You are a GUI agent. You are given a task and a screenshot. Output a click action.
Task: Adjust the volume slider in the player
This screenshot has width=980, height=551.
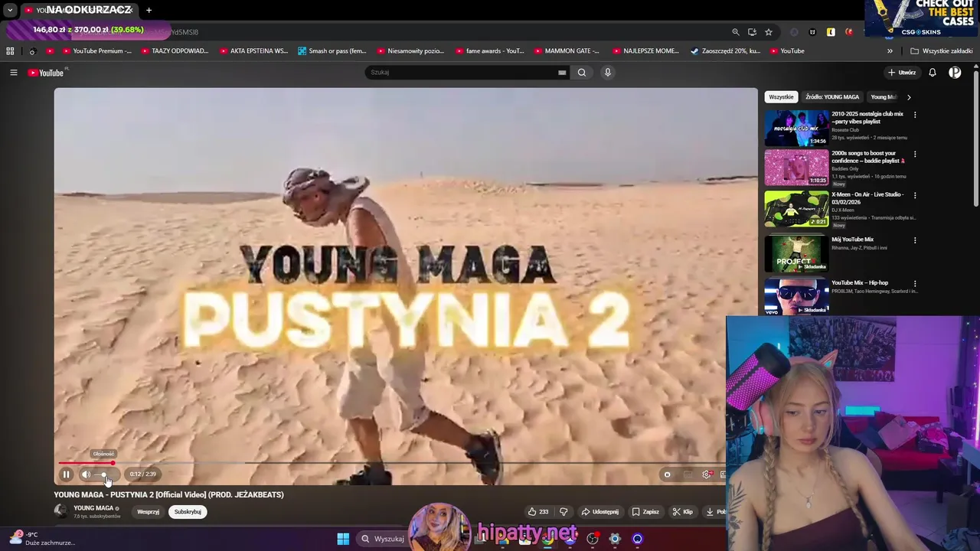click(x=106, y=474)
